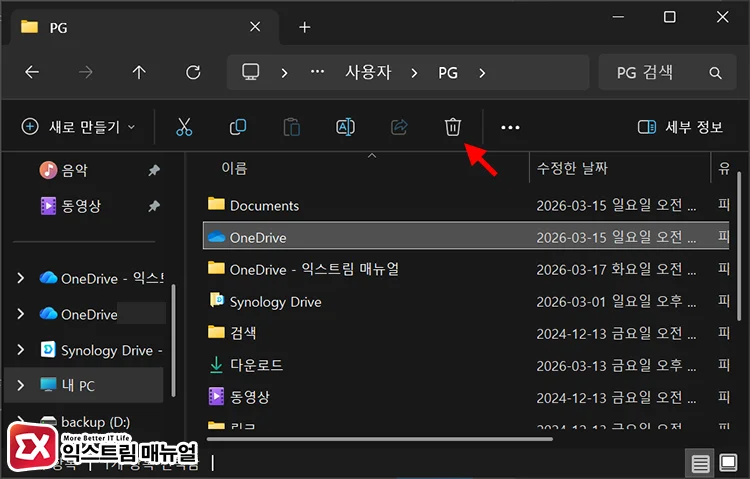Image resolution: width=750 pixels, height=479 pixels.
Task: Click the Delete trash can icon
Action: pos(452,127)
